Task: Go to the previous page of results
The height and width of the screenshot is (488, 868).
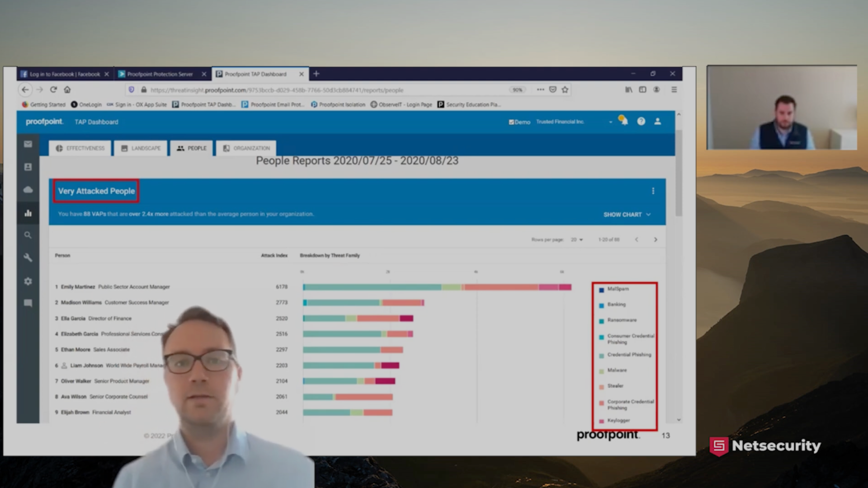Action: (637, 239)
